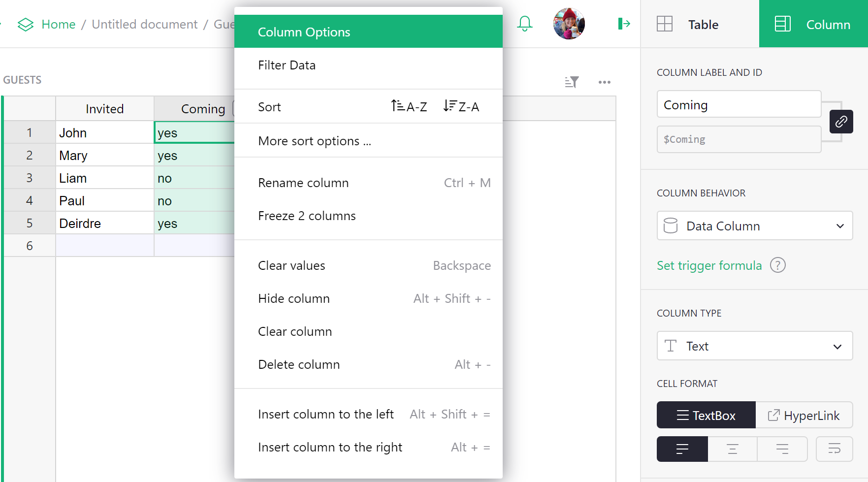
Task: Collapse the right panel with the green arrow
Action: click(623, 23)
